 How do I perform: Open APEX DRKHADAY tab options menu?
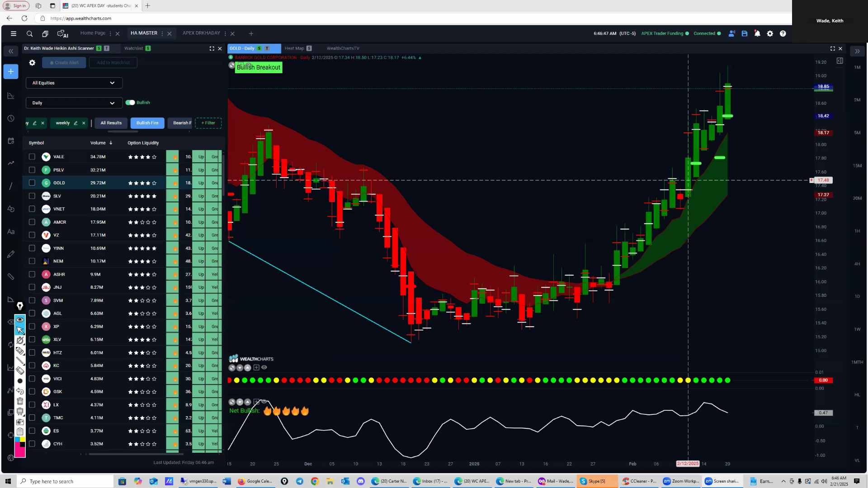pyautogui.click(x=225, y=33)
